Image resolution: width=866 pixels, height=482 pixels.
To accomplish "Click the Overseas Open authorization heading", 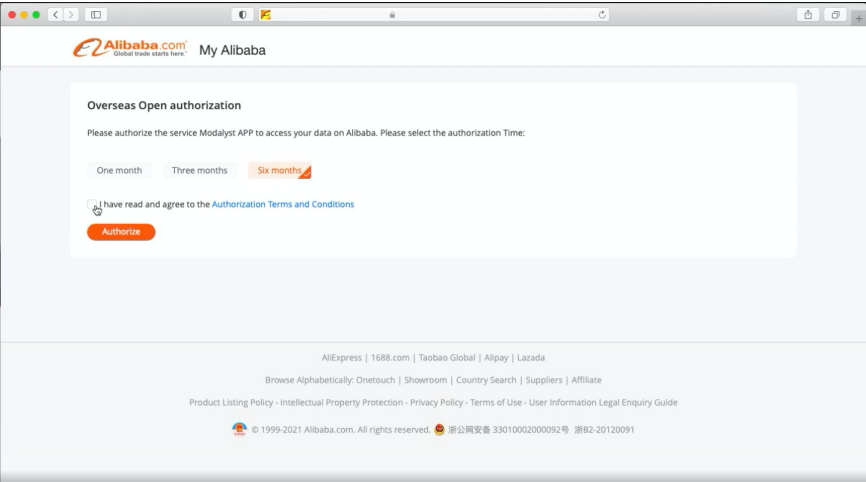I will (164, 105).
